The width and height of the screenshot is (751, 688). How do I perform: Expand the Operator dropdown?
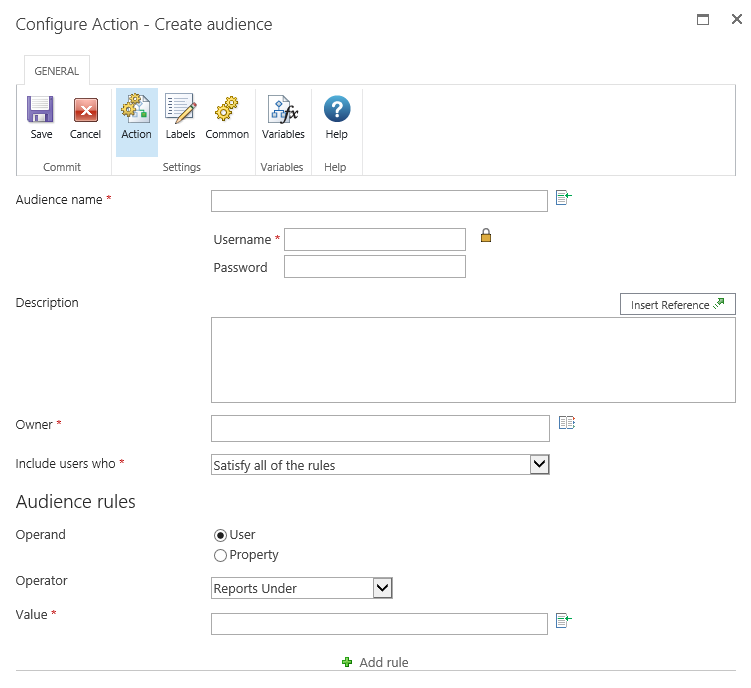click(x=382, y=588)
